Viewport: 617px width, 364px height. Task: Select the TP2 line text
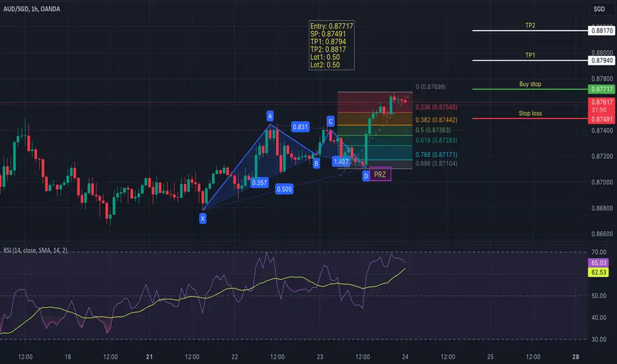[x=530, y=26]
